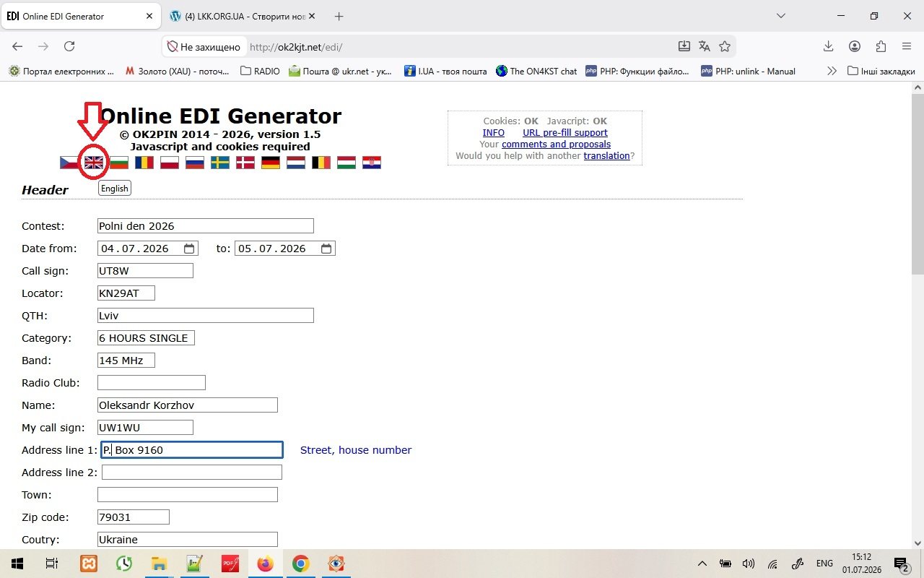
Task: Pick the Hungarian flag language
Action: [x=346, y=163]
